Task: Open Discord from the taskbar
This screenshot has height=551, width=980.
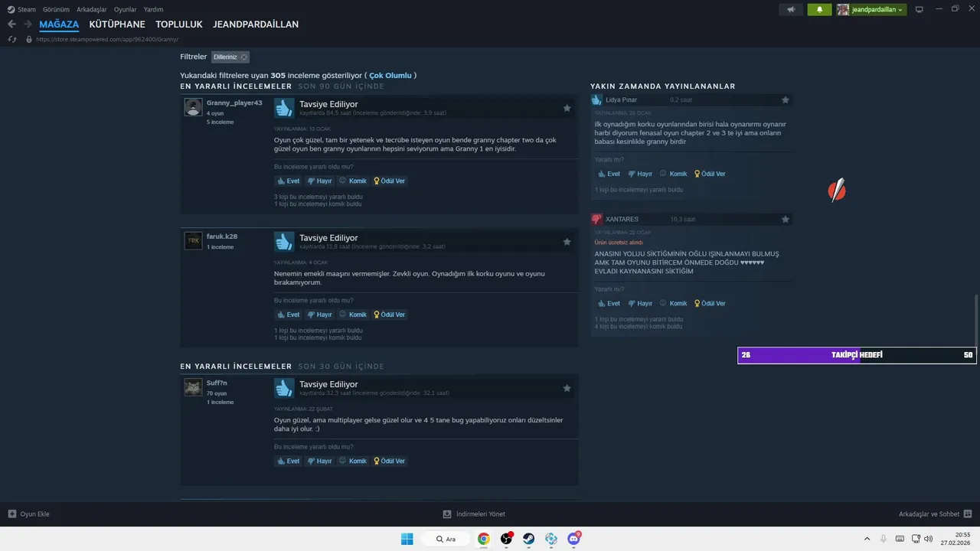Action: tap(574, 539)
